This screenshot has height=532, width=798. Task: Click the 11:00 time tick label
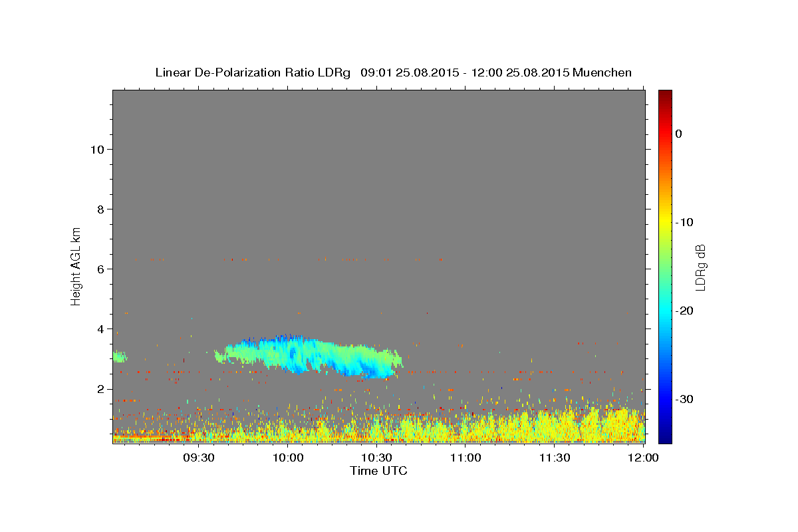pyautogui.click(x=465, y=458)
